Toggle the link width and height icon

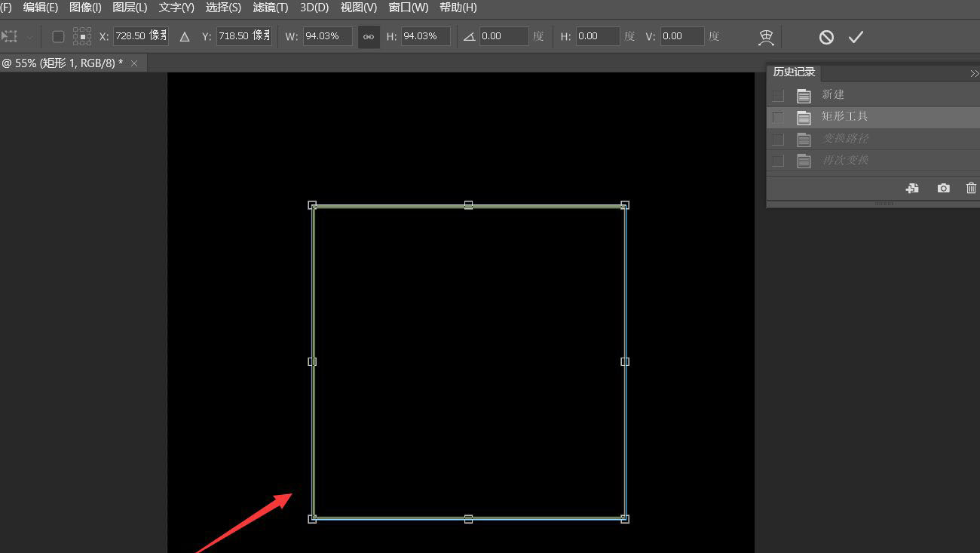369,36
